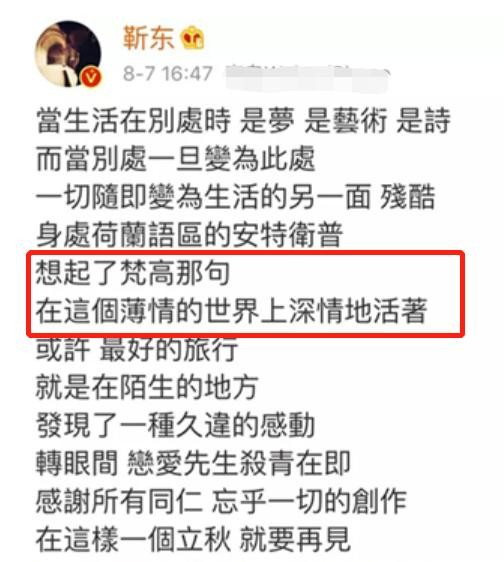504x562 pixels.
Task: Open the poster's round profile avatar
Action: point(68,54)
